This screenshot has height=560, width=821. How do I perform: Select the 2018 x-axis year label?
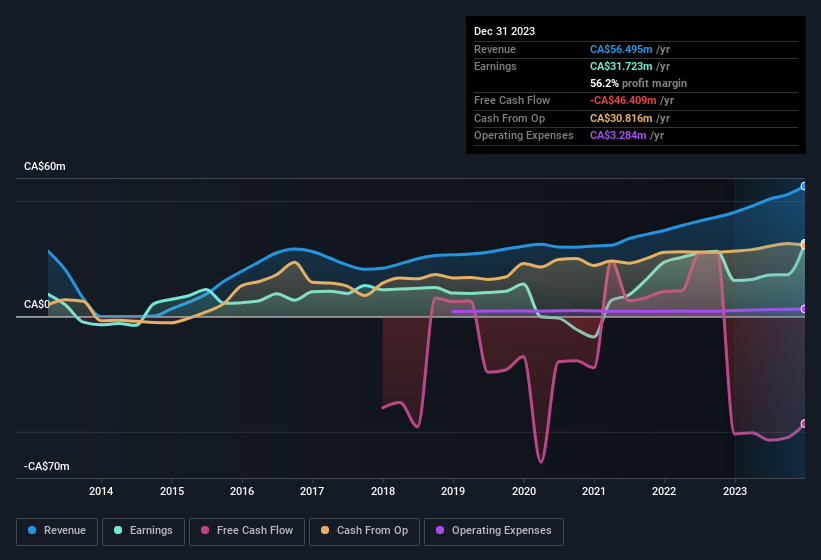pyautogui.click(x=383, y=491)
